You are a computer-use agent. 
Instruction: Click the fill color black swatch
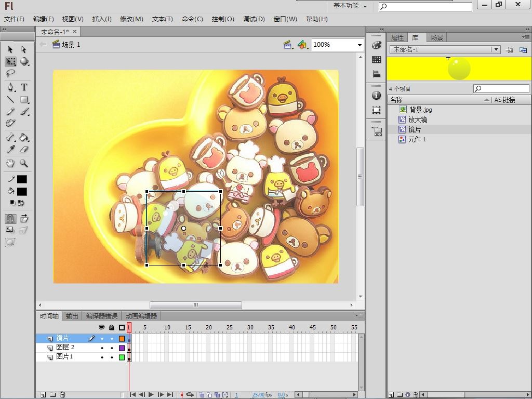coord(22,191)
